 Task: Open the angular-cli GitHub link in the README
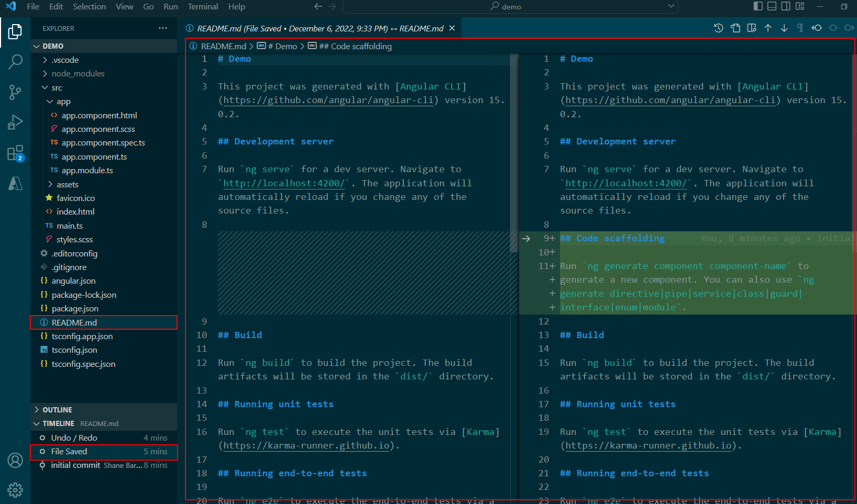pyautogui.click(x=327, y=99)
